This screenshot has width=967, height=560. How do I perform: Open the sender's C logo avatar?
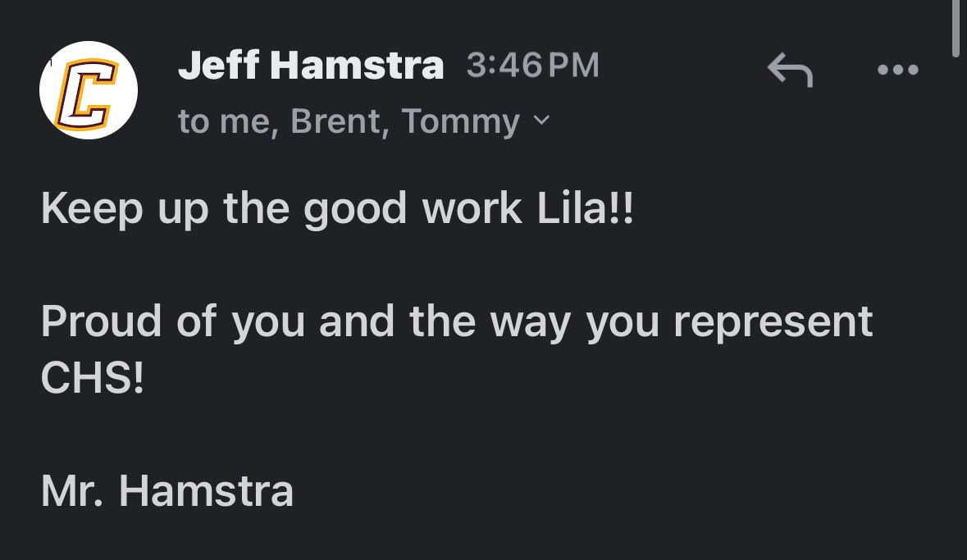89,90
